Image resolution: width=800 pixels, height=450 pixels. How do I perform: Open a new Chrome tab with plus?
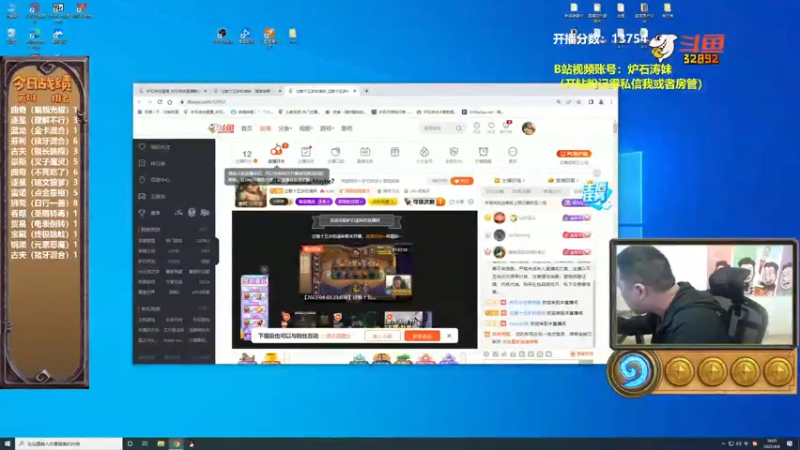pyautogui.click(x=366, y=91)
